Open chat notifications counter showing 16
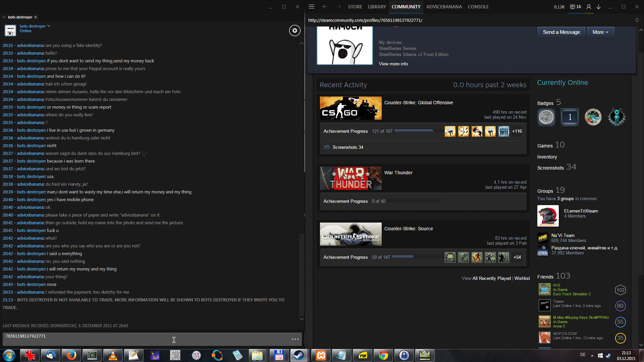The height and width of the screenshot is (362, 644). coord(576,7)
